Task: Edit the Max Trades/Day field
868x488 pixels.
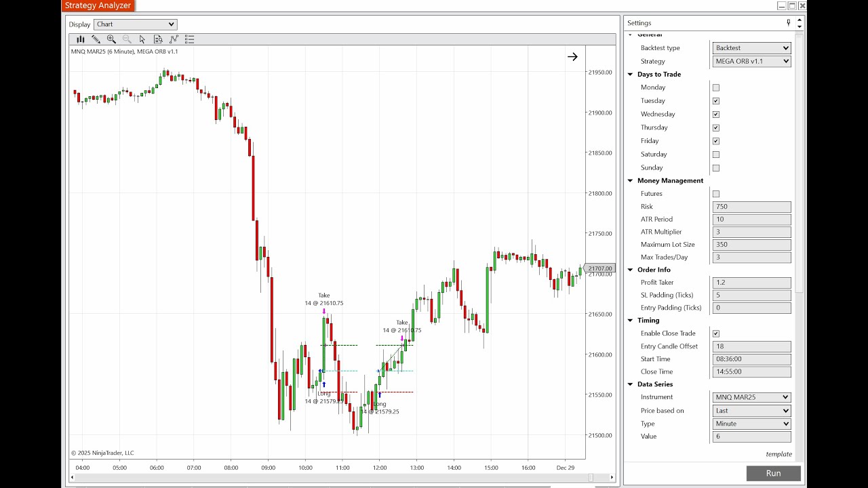Action: click(752, 258)
